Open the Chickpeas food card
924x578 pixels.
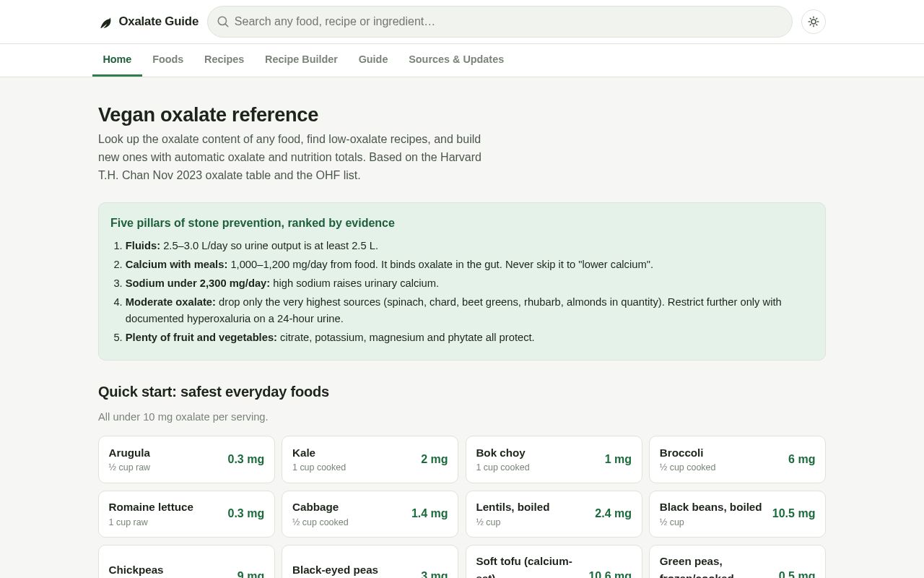coord(186,562)
